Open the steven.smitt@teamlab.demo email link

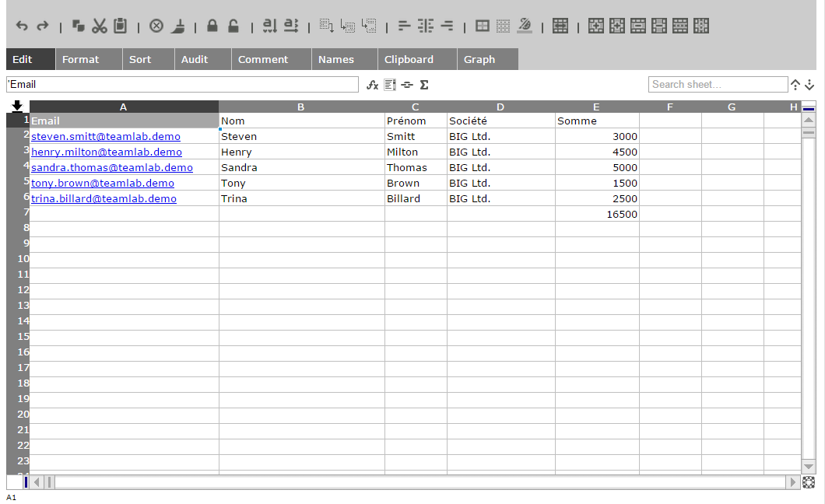point(107,136)
